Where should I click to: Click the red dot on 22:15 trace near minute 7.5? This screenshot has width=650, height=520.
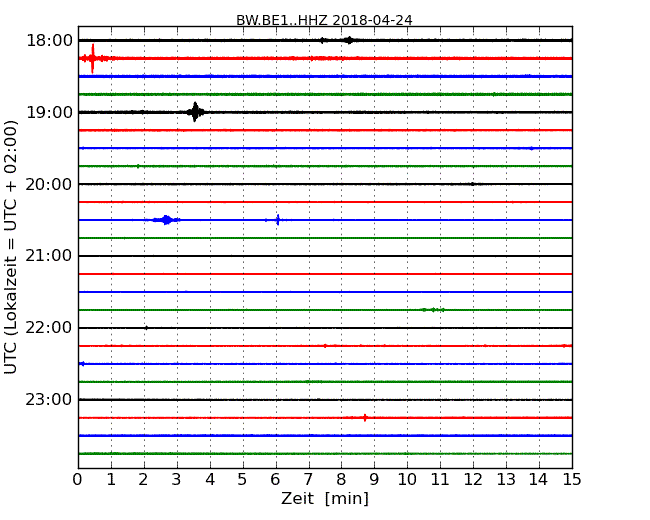tap(325, 345)
